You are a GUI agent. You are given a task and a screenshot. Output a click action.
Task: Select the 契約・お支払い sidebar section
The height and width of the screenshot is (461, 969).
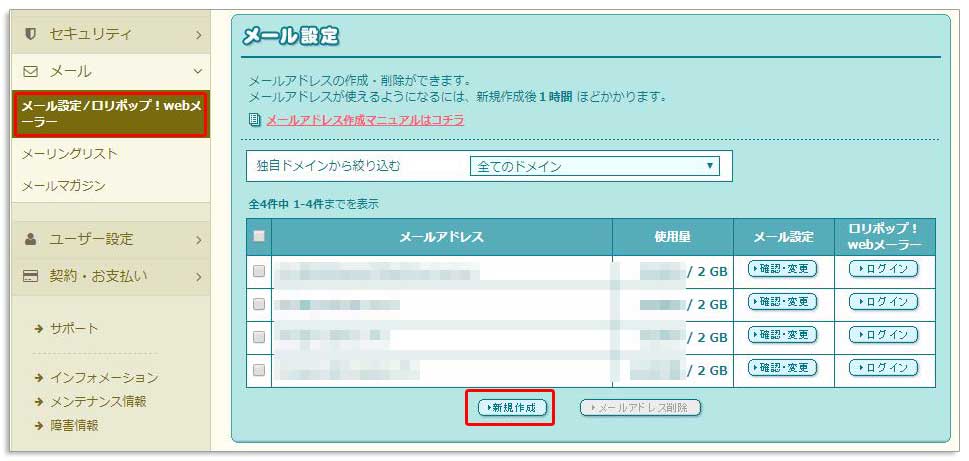point(111,276)
